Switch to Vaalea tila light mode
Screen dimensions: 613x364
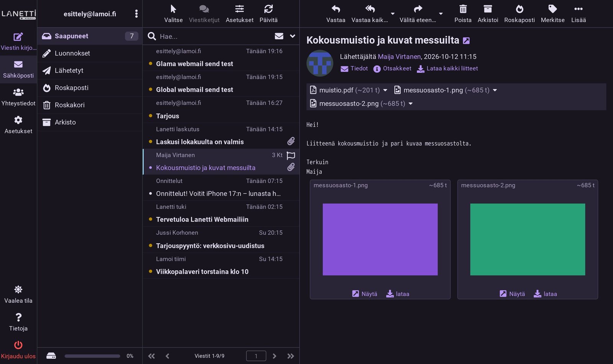point(18,294)
